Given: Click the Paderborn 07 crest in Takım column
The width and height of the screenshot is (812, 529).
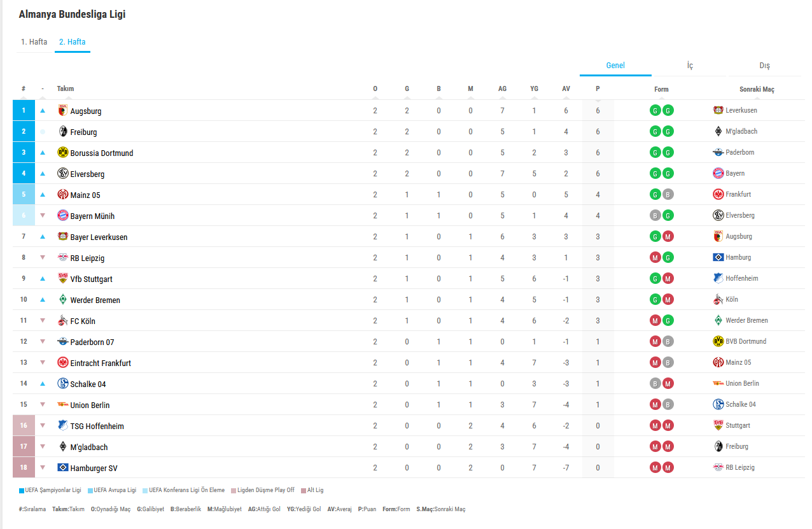Looking at the screenshot, I should (x=62, y=341).
